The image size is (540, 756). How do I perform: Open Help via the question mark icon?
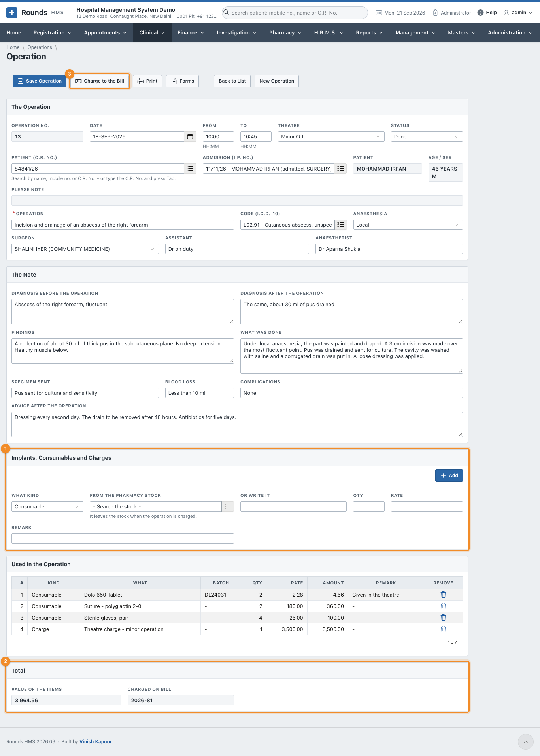480,13
